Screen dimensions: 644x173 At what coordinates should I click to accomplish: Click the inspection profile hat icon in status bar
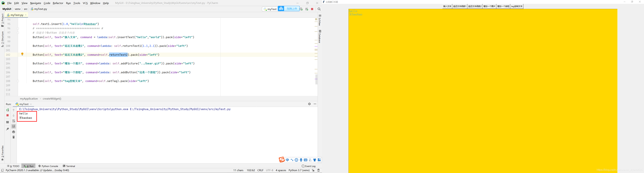click(318, 170)
